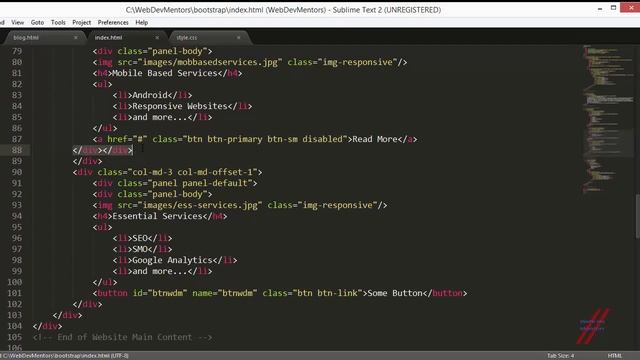Click 'img-responsive' class value on line 80

pos(357,62)
